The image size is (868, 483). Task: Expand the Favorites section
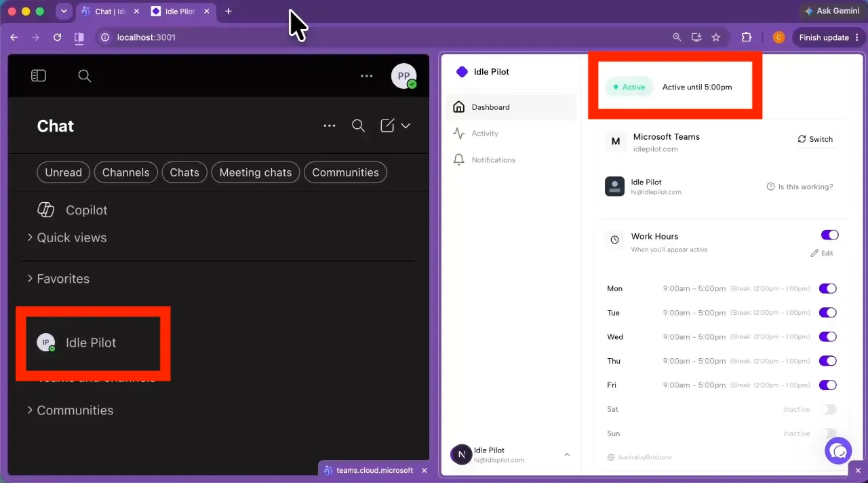[58, 279]
